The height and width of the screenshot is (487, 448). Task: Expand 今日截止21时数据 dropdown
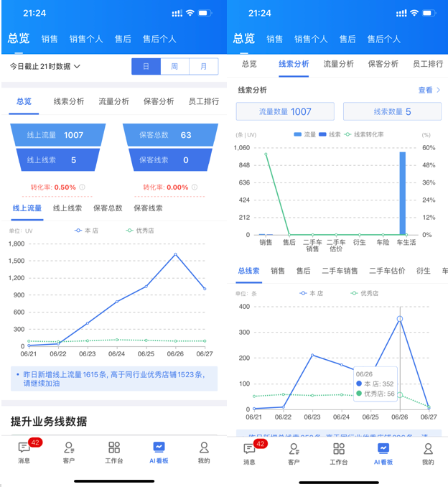tap(45, 66)
